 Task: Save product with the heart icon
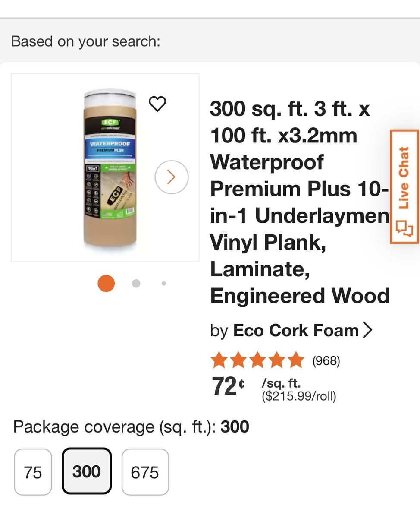[x=157, y=104]
